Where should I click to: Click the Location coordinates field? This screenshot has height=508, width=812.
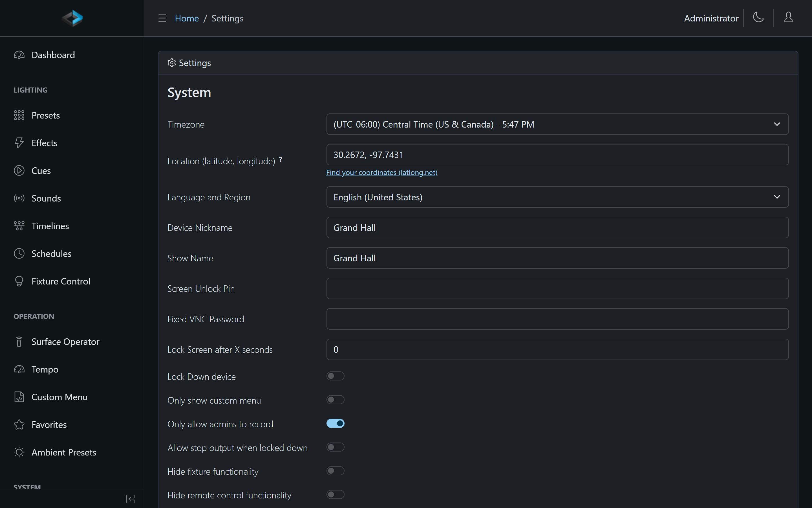pyautogui.click(x=557, y=155)
